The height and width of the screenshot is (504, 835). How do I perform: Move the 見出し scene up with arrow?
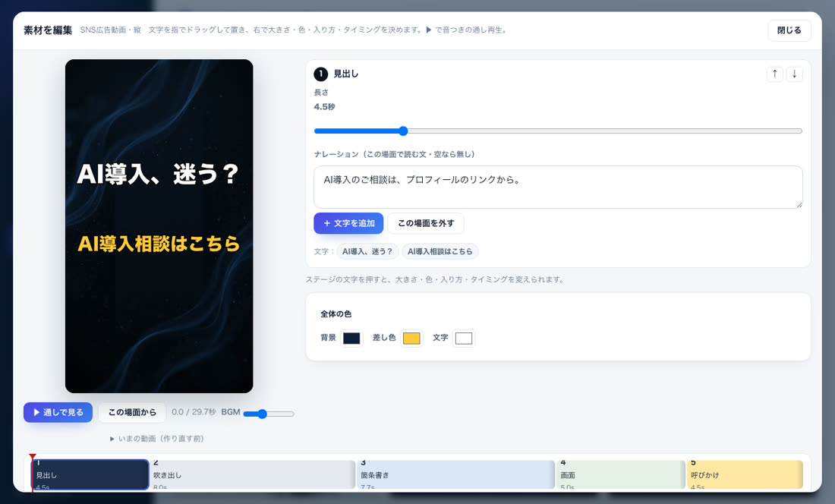point(775,74)
